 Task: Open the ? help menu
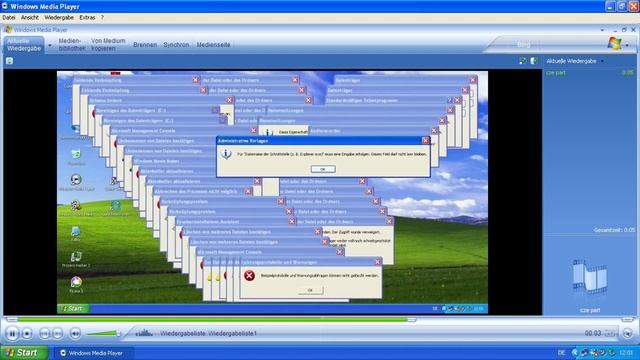(x=102, y=18)
